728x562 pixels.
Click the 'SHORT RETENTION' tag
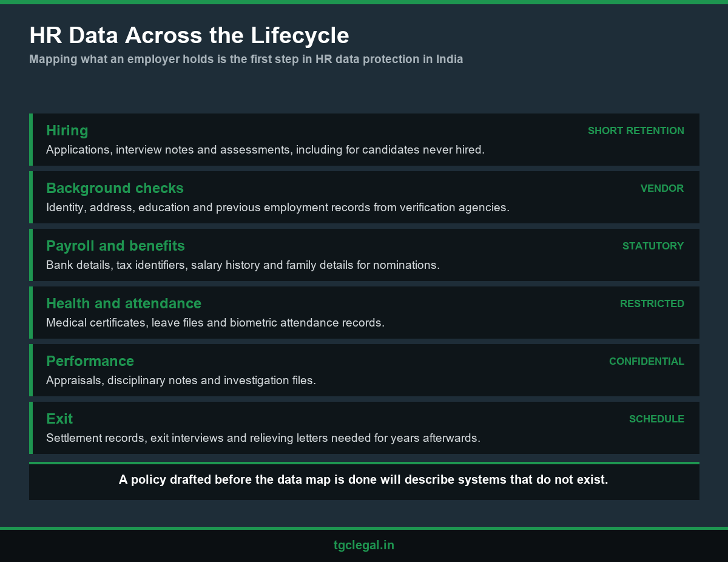(x=636, y=130)
